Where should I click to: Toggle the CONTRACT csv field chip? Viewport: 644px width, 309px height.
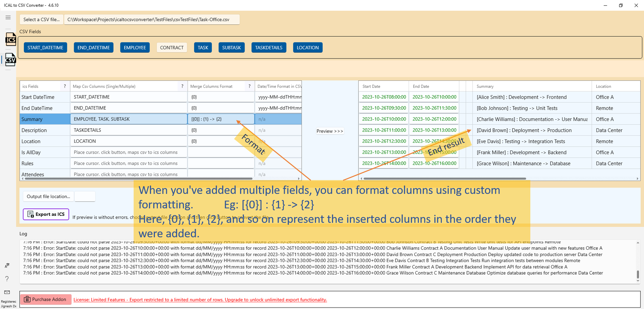pyautogui.click(x=172, y=48)
